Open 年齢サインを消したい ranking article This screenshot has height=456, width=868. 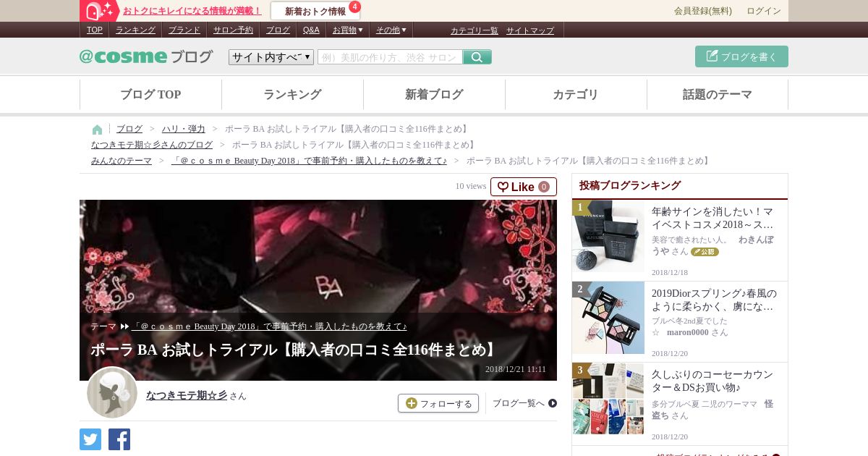point(712,218)
